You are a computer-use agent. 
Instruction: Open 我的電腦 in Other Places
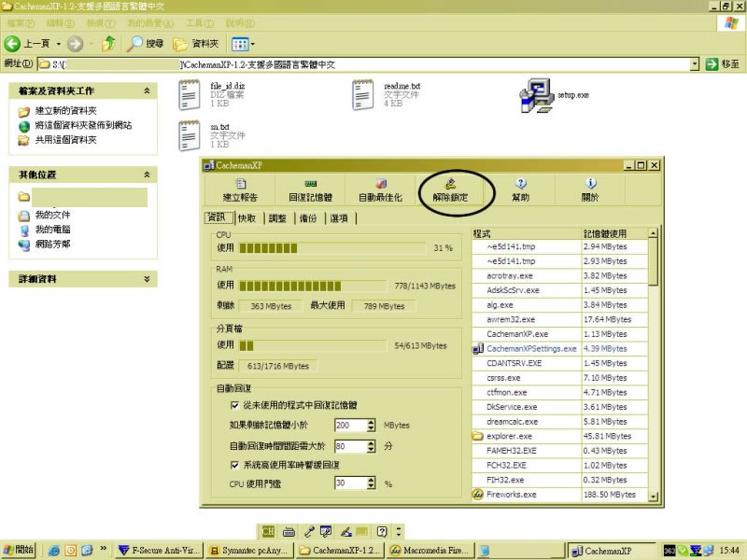click(x=52, y=230)
